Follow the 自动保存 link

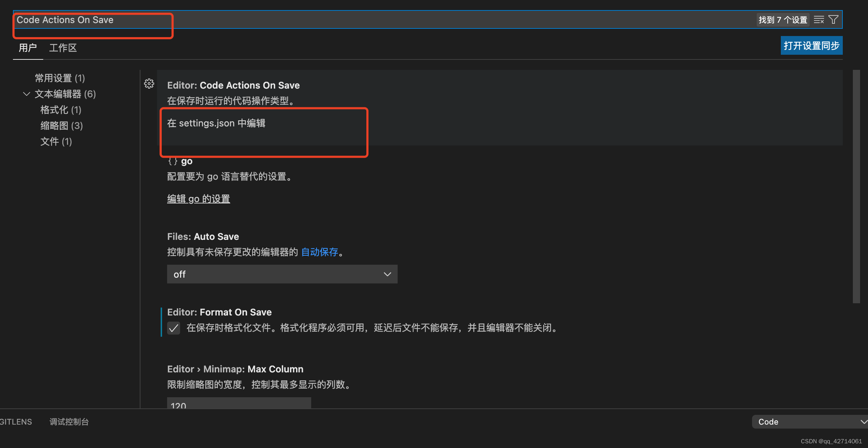click(319, 252)
